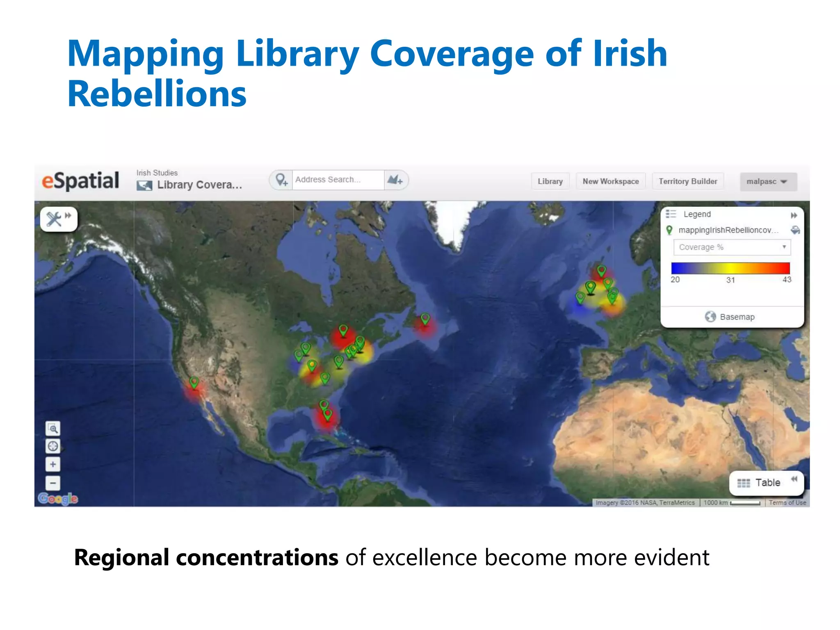
Task: Open the Territory Builder
Action: 688,181
